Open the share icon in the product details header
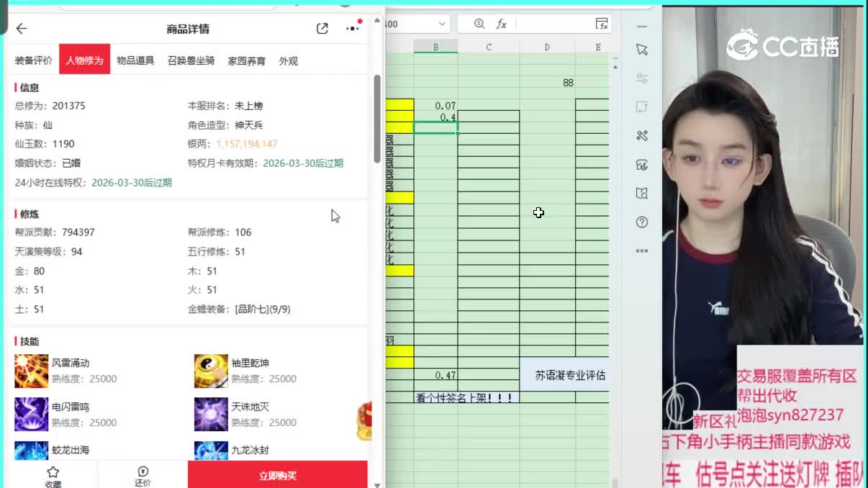Image resolution: width=868 pixels, height=488 pixels. [x=321, y=28]
